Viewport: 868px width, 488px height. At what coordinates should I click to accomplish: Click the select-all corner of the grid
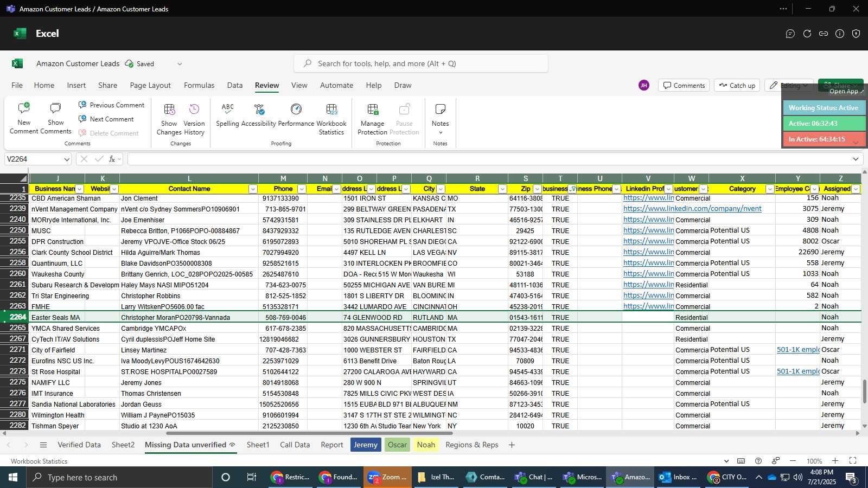click(15, 178)
